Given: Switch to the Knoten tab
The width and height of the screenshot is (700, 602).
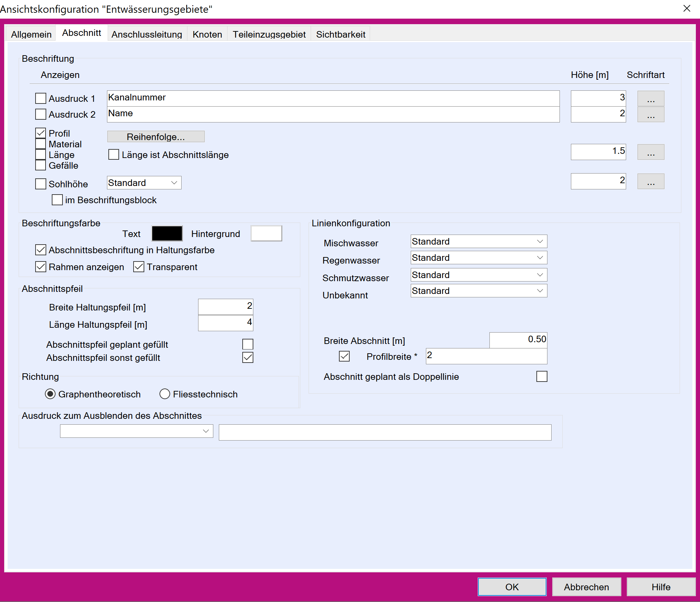Looking at the screenshot, I should (207, 34).
